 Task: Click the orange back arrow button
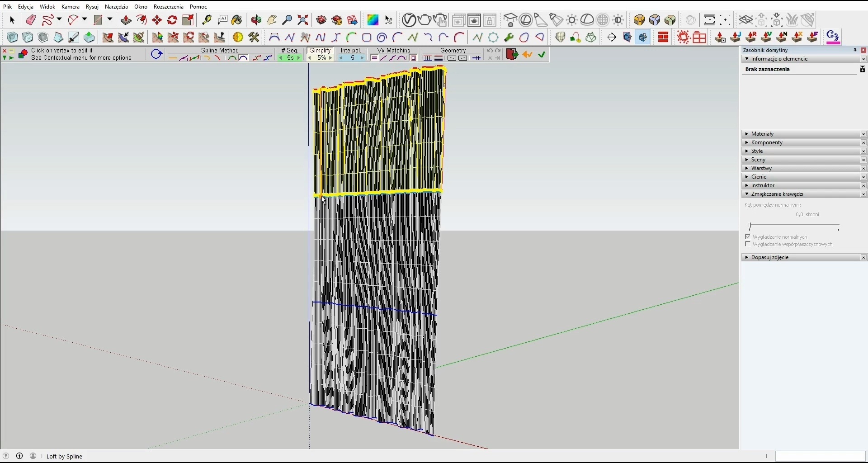point(527,55)
